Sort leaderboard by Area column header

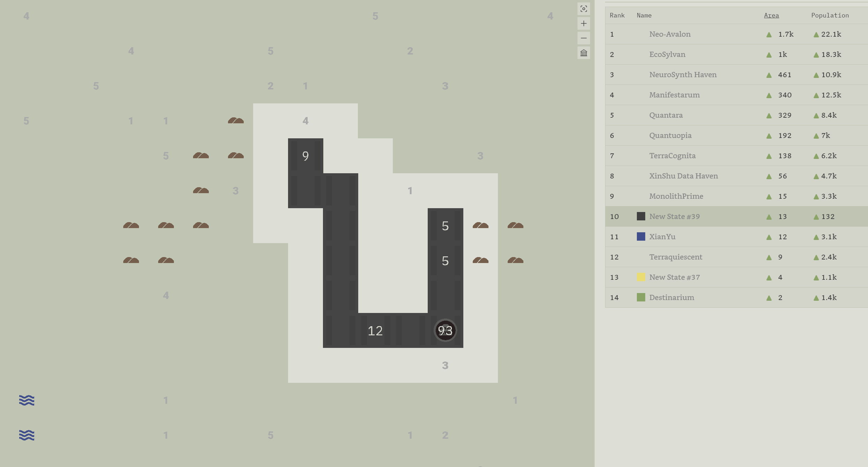pyautogui.click(x=771, y=15)
